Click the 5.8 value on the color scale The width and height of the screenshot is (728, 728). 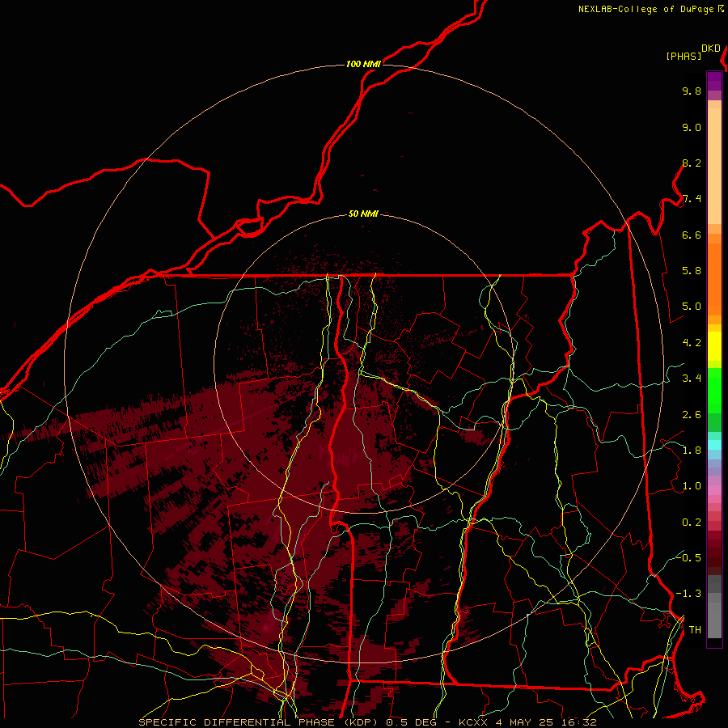coord(692,271)
